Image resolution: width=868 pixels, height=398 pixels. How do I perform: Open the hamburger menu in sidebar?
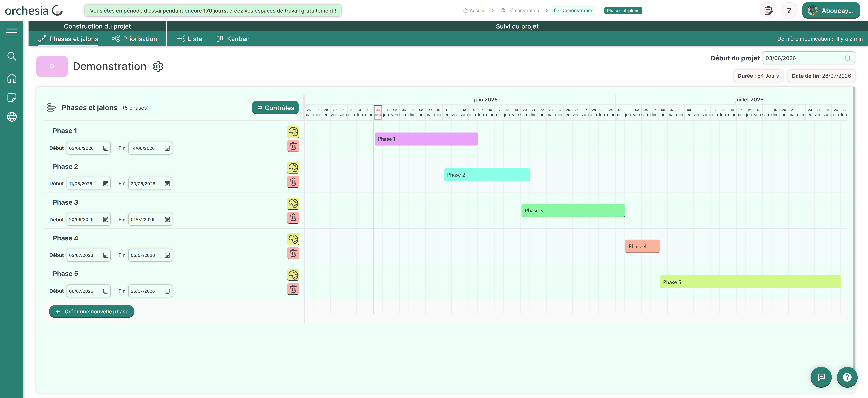coord(12,32)
